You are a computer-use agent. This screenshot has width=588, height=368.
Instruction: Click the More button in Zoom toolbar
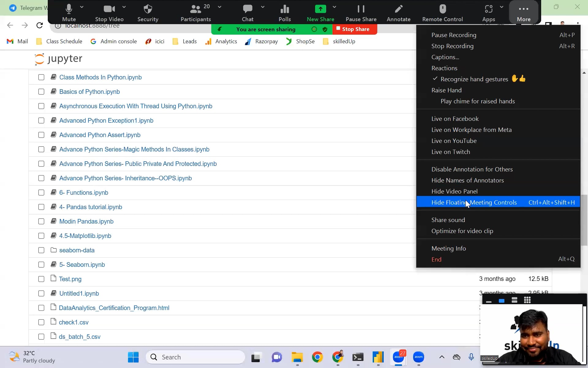coord(524,13)
